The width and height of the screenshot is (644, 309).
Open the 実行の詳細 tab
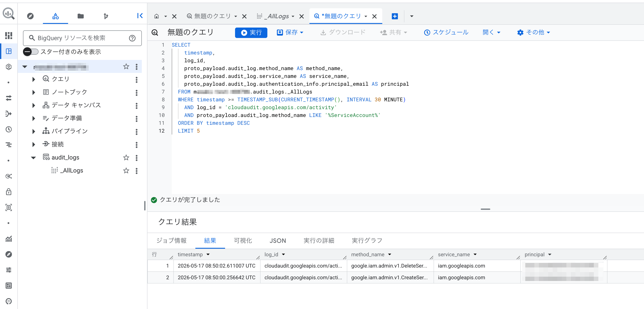(x=319, y=241)
